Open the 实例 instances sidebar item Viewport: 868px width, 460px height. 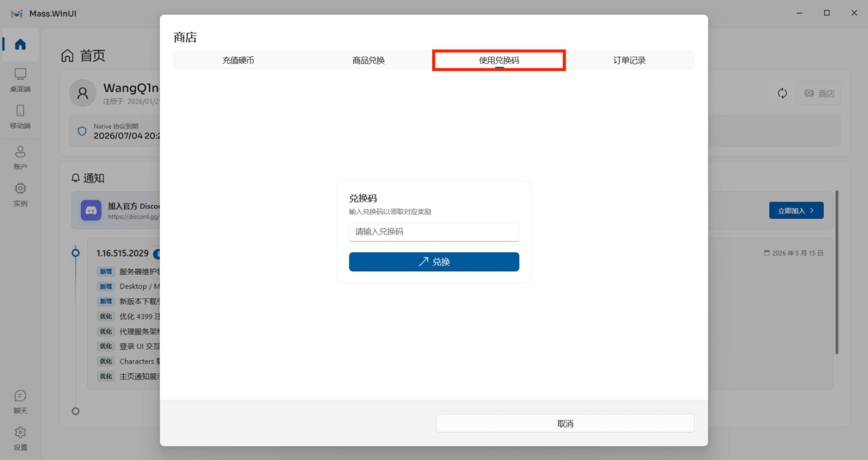click(20, 194)
